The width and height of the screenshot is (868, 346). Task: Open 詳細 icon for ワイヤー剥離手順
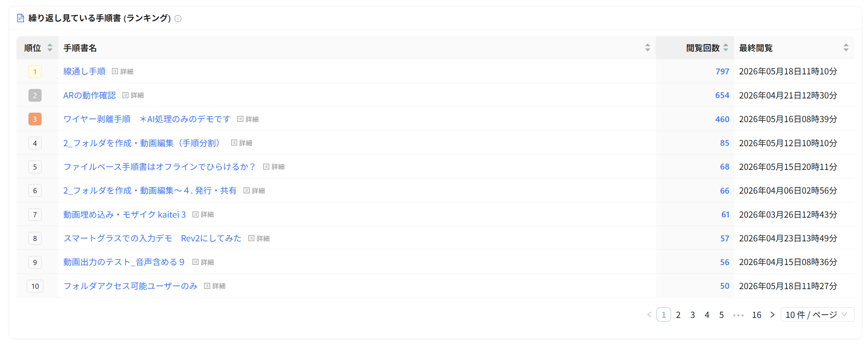[x=248, y=119]
